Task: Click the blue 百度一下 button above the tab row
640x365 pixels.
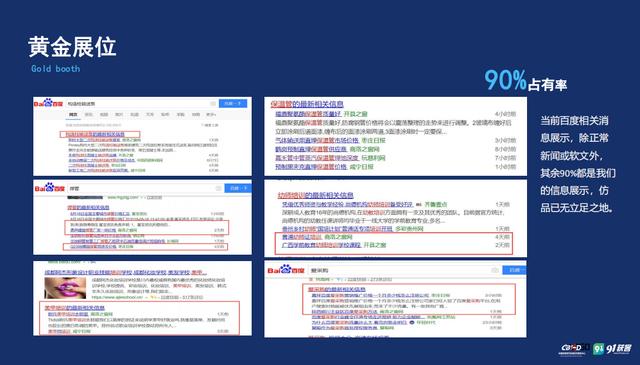Action: click(233, 103)
